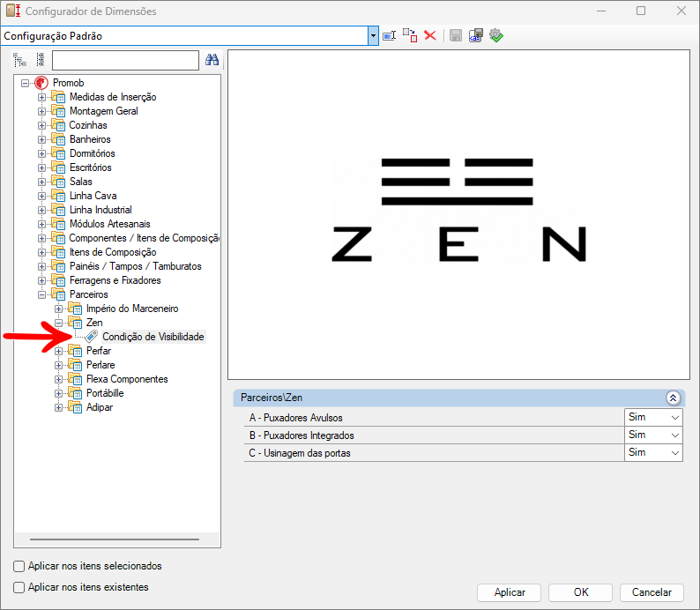Open the Usinagem das portas Sim dropdown

(675, 453)
